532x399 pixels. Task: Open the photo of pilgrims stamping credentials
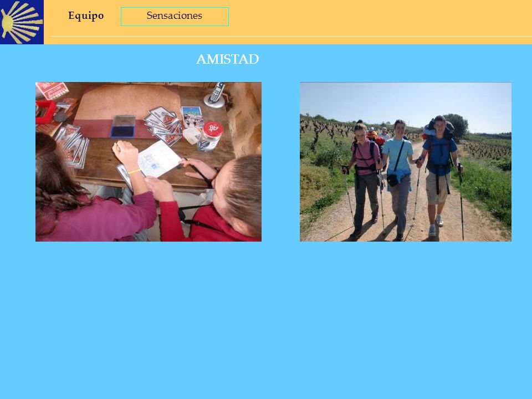click(x=149, y=162)
